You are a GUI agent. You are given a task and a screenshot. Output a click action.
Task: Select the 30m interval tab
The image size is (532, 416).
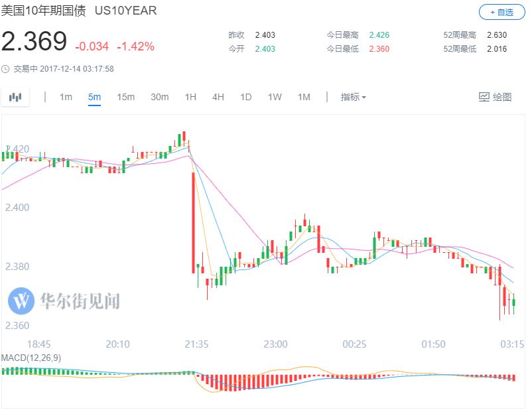(x=159, y=98)
